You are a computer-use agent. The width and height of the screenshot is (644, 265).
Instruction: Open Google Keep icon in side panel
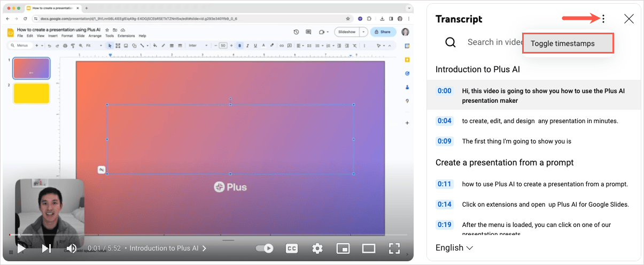407,59
